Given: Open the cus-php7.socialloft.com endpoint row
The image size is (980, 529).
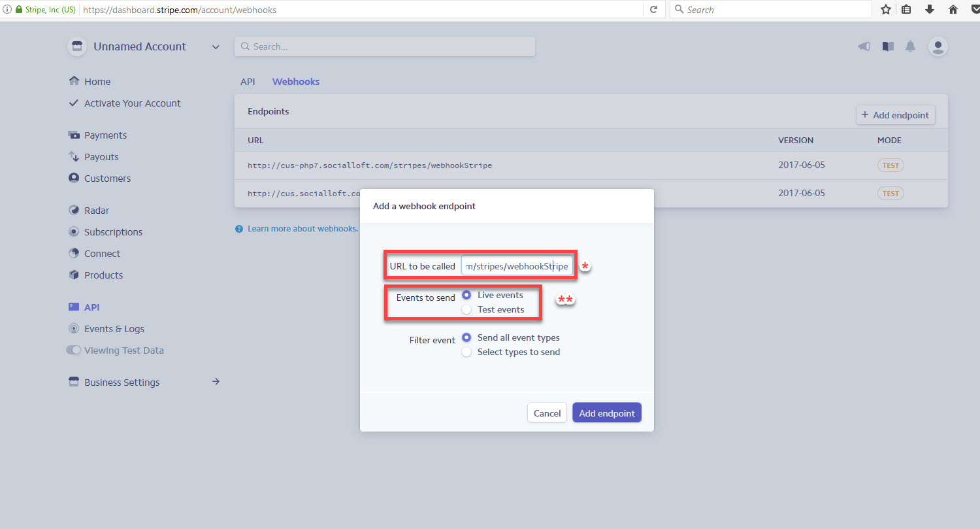Looking at the screenshot, I should pos(591,165).
